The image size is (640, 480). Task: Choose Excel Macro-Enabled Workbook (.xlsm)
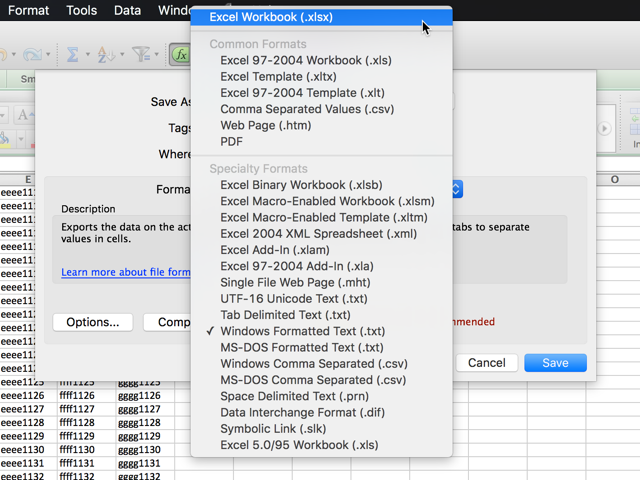pos(322,201)
